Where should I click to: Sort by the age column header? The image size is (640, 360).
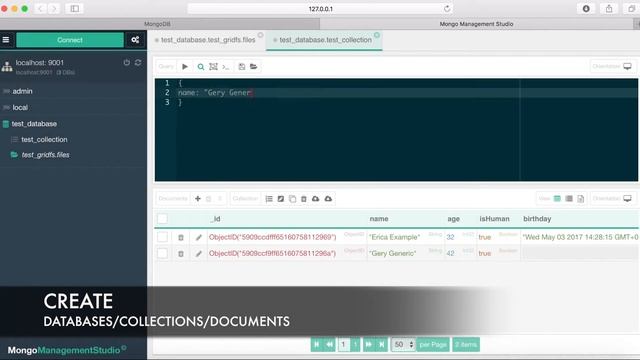pos(453,219)
